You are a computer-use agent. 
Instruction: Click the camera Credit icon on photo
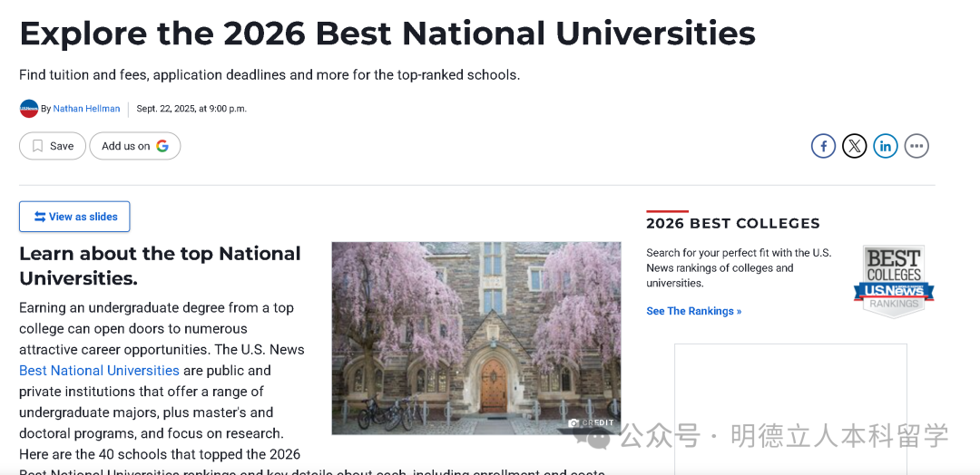(x=573, y=422)
